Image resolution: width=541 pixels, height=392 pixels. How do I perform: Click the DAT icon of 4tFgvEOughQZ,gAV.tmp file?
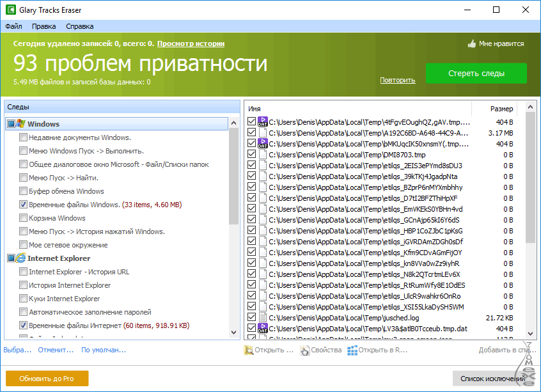click(263, 122)
